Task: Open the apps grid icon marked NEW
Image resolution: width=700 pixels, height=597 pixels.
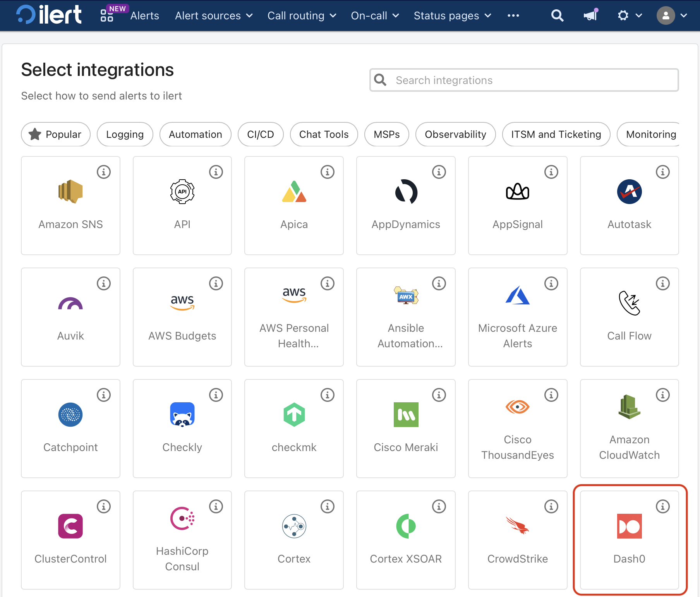Action: click(x=107, y=15)
